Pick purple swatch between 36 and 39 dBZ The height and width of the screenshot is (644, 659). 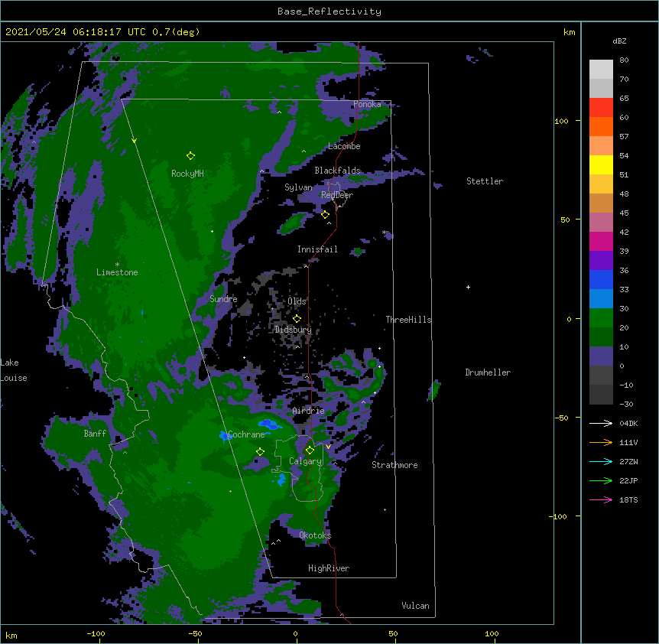pos(601,260)
